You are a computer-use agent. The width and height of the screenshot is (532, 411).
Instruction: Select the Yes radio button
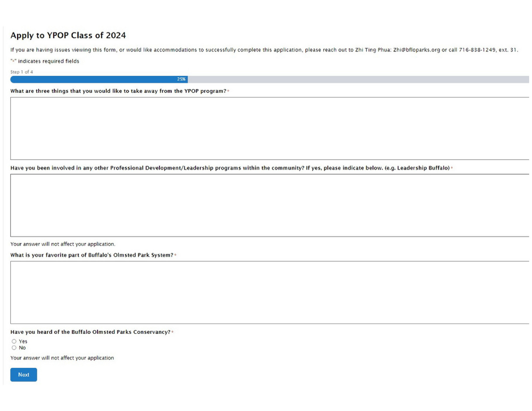[x=14, y=341]
